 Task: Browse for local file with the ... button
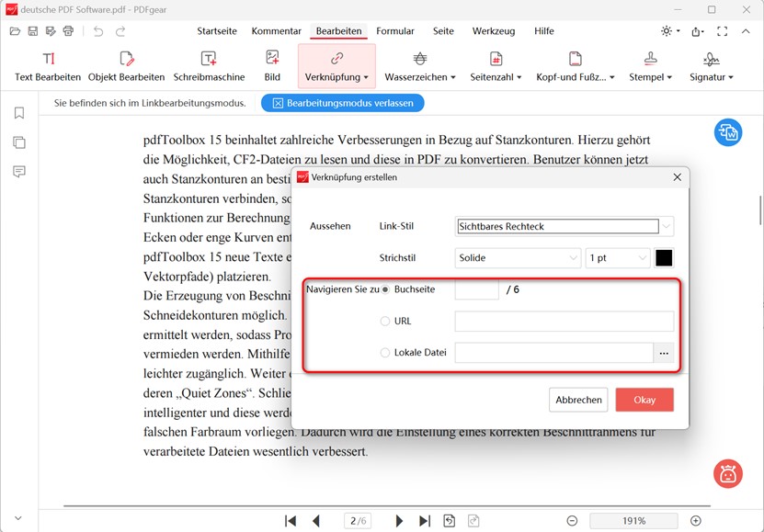pyautogui.click(x=664, y=353)
